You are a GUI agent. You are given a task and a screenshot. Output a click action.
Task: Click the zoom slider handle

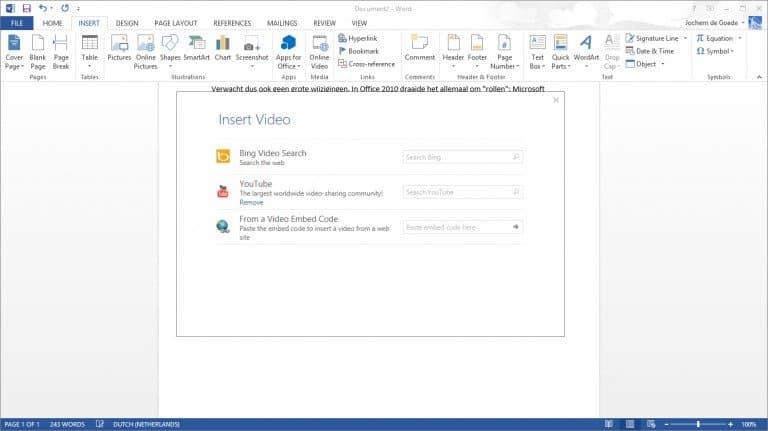(698, 424)
